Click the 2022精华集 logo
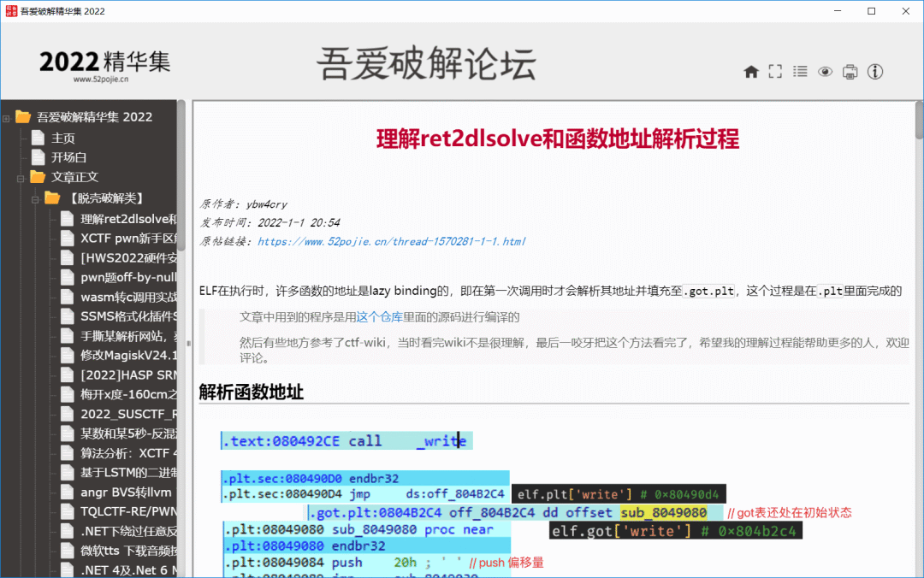The width and height of the screenshot is (924, 578). (104, 64)
